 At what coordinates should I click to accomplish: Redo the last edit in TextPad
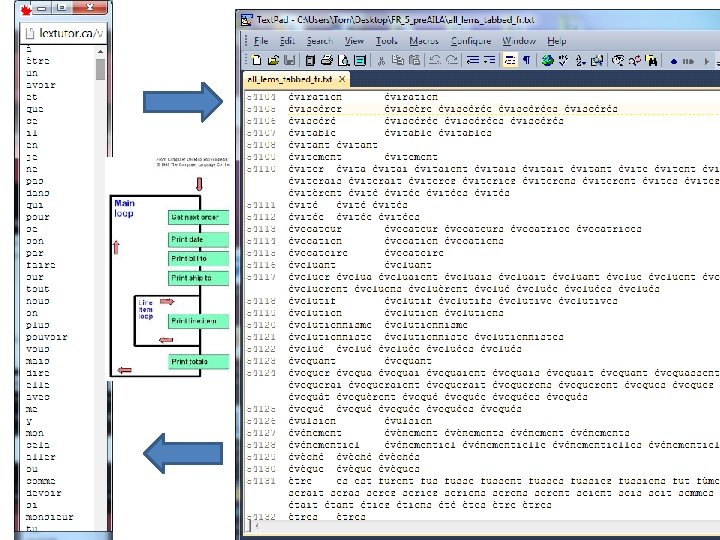(x=452, y=60)
